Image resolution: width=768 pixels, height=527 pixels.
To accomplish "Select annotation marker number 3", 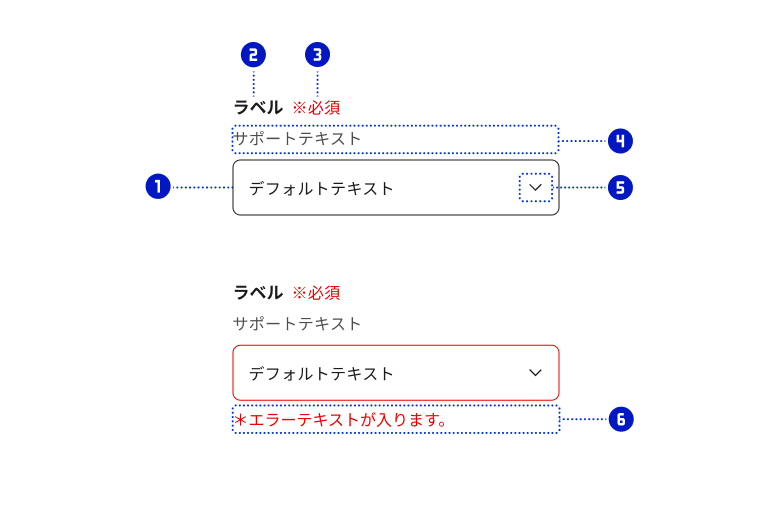I will 317,56.
